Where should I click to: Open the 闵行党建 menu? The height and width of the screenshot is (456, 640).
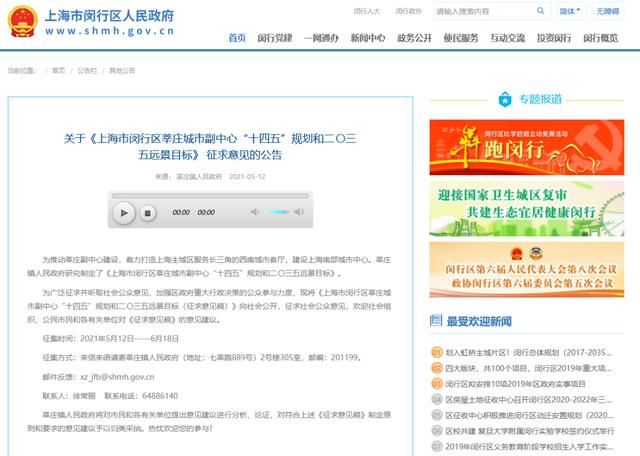point(275,38)
